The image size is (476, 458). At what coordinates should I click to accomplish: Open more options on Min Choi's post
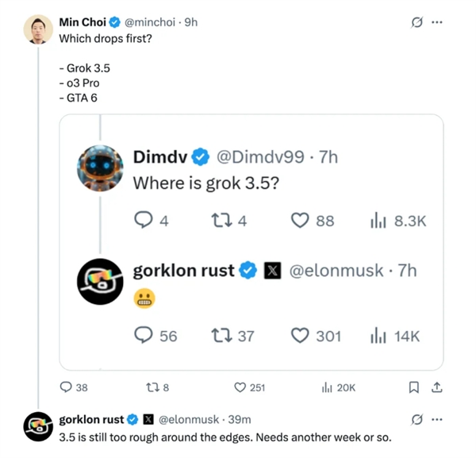(x=437, y=21)
